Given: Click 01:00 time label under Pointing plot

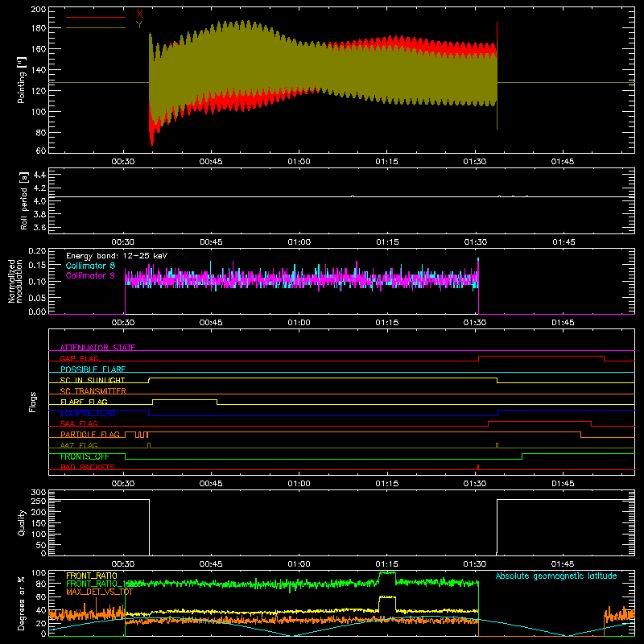Looking at the screenshot, I should point(299,162).
